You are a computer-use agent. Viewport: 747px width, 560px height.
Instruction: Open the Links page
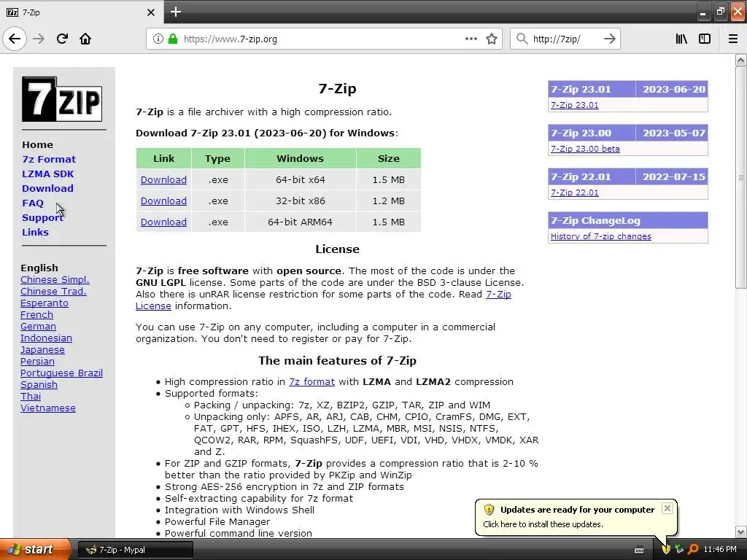(35, 233)
